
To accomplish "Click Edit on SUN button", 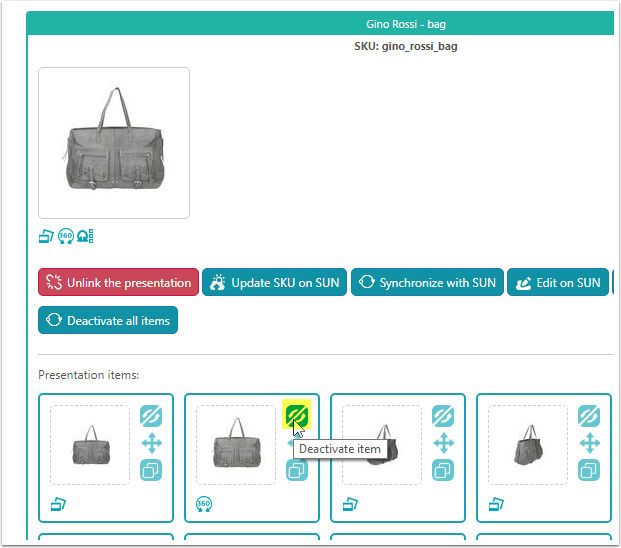I will pyautogui.click(x=558, y=282).
